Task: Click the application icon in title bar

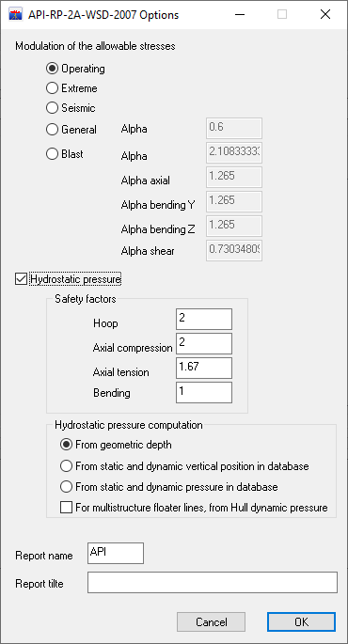Action: click(16, 15)
